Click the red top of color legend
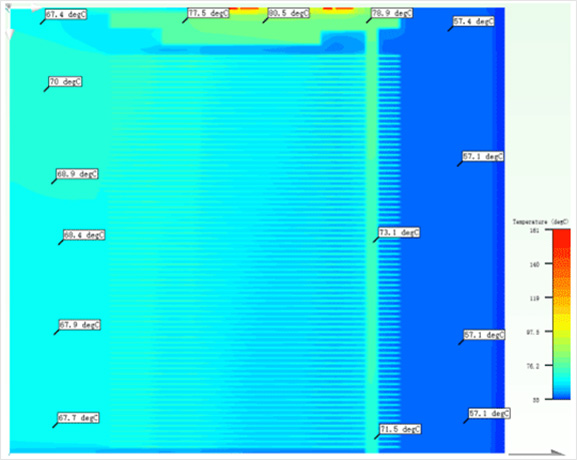This screenshot has width=577, height=460. tap(562, 237)
